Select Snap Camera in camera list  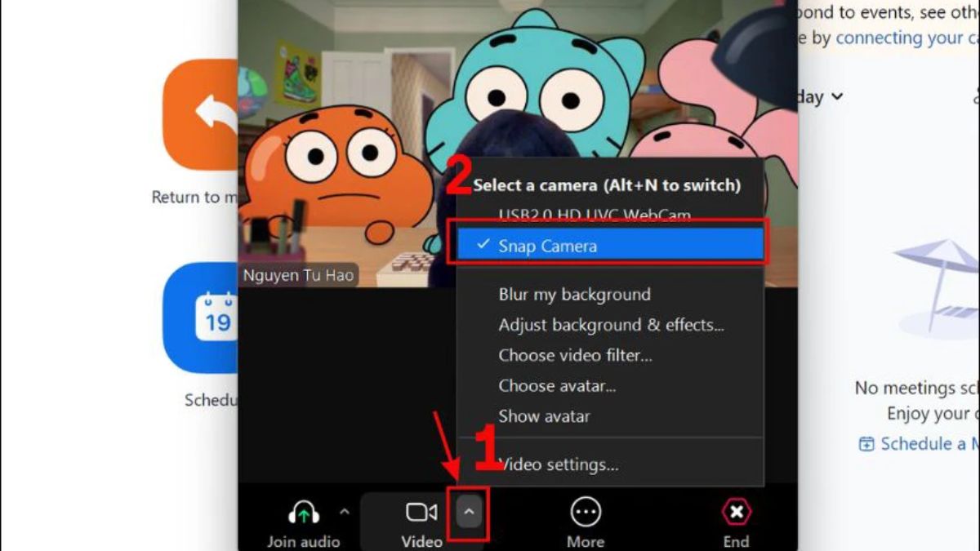click(609, 246)
